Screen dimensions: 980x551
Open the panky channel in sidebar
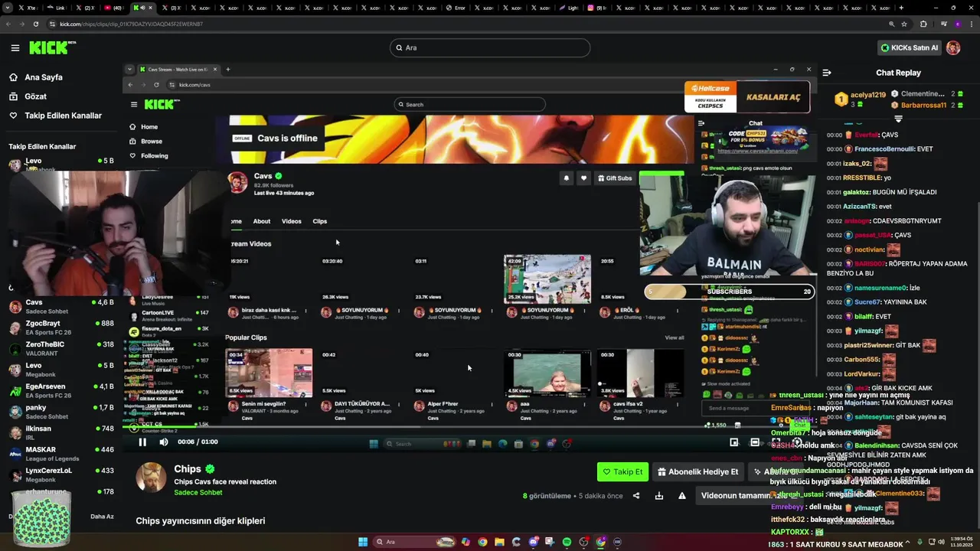(61, 412)
